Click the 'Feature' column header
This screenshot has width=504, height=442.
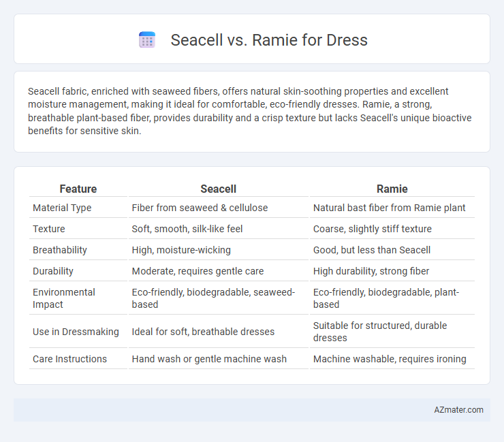[x=78, y=189]
